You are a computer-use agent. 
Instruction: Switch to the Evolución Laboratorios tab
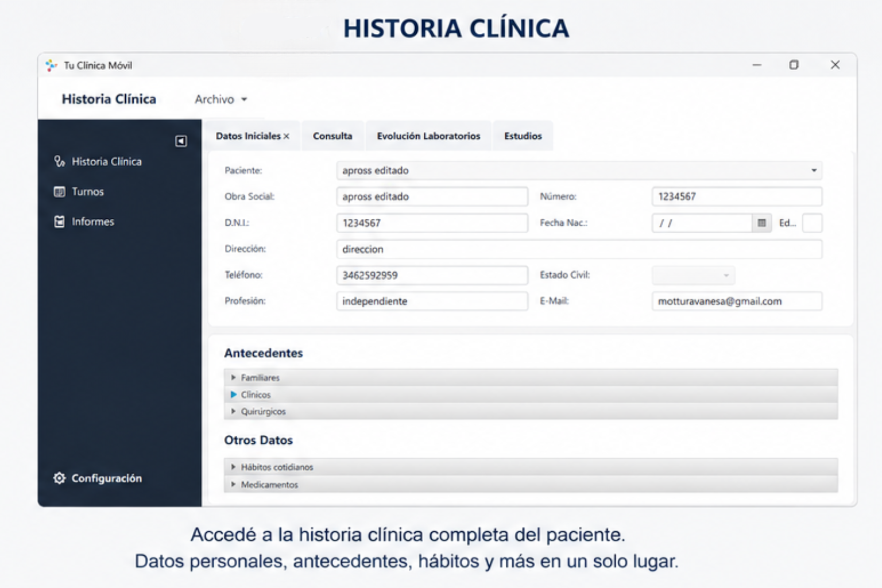428,136
